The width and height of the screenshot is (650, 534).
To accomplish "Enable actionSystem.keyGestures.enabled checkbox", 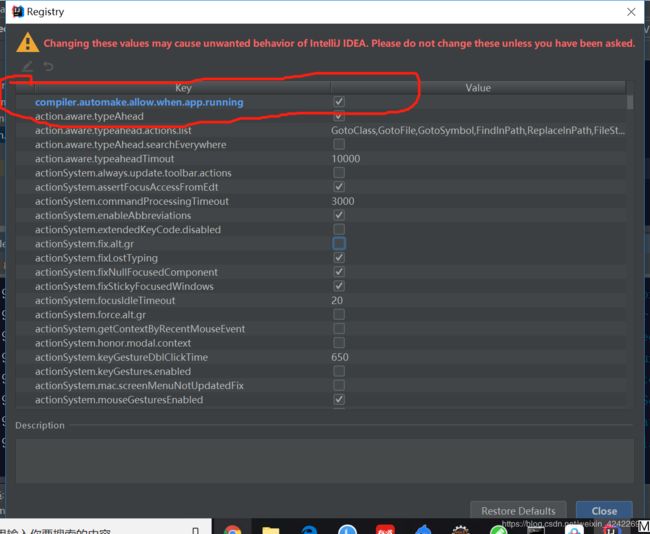I will click(x=339, y=371).
